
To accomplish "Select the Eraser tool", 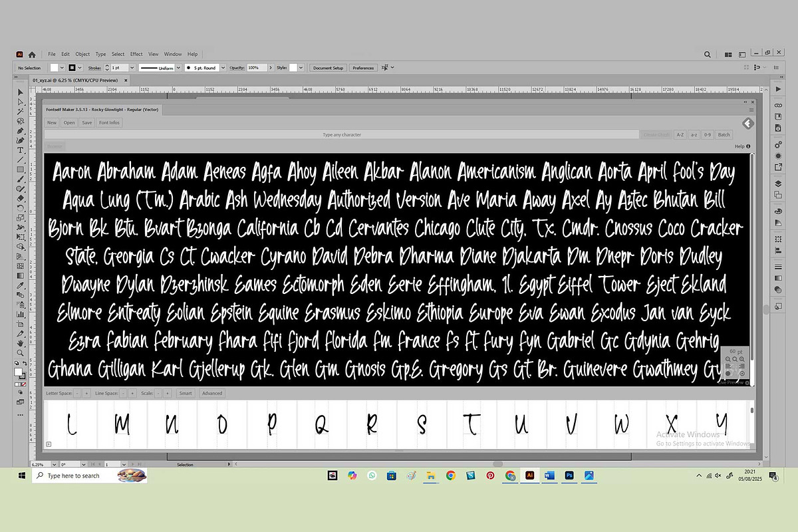I will tap(20, 198).
